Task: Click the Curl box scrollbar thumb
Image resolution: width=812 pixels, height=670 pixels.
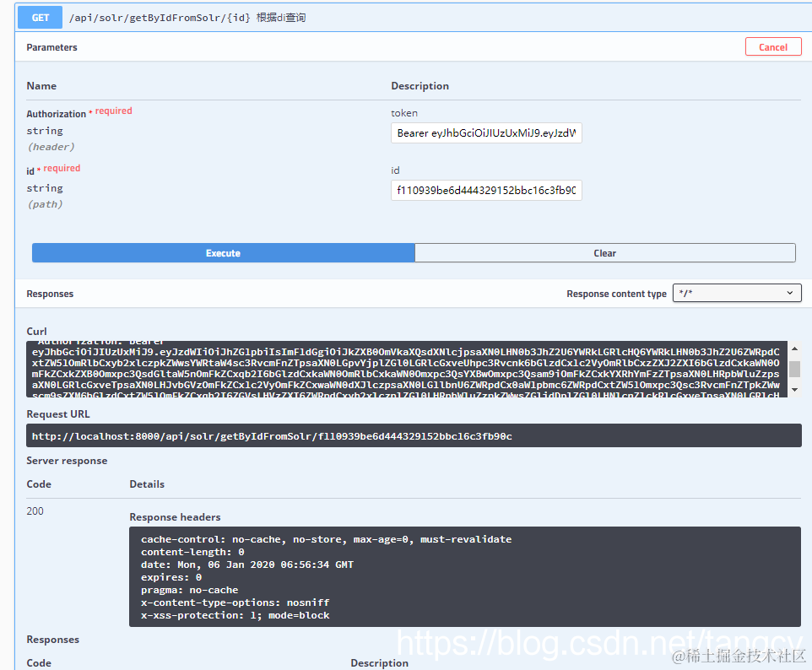Action: tap(794, 369)
